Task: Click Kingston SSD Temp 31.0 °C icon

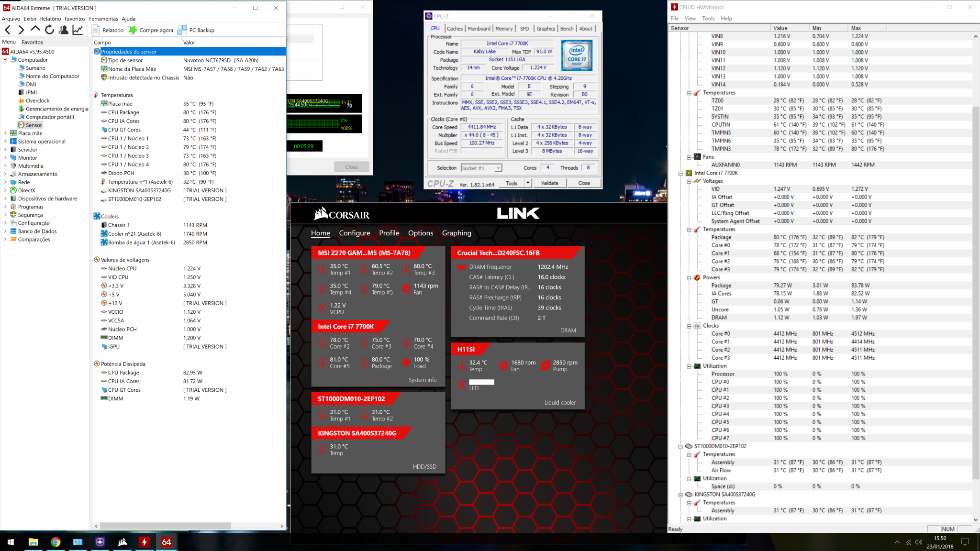Action: point(323,450)
